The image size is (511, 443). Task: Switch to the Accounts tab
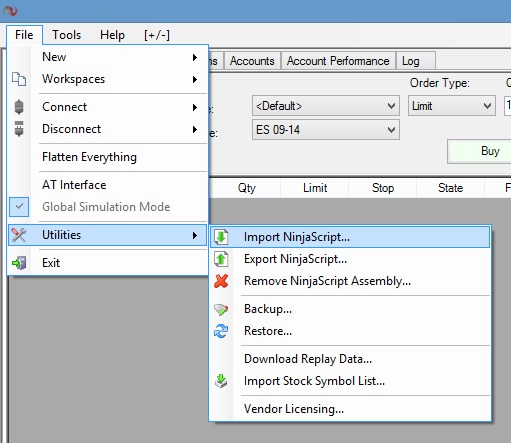[252, 61]
